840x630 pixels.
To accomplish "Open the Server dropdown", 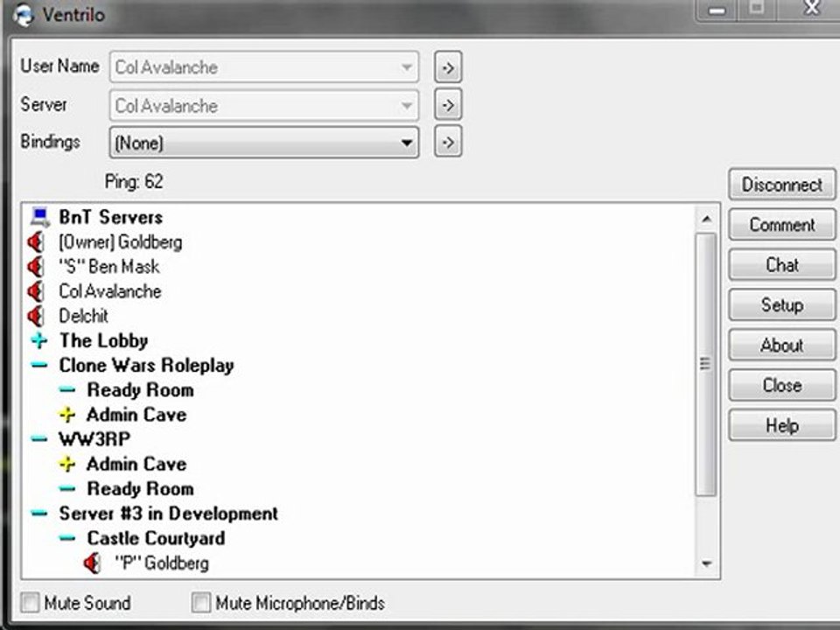I will (264, 105).
